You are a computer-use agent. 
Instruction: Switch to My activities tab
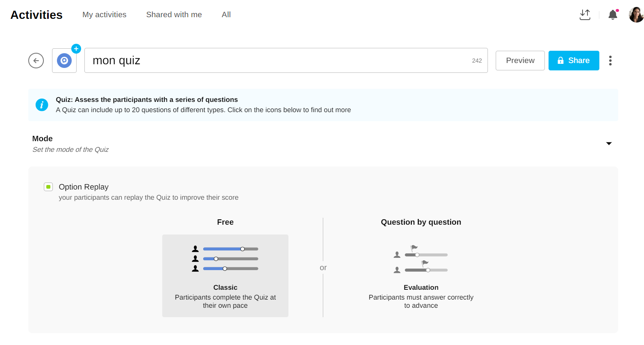pyautogui.click(x=104, y=15)
